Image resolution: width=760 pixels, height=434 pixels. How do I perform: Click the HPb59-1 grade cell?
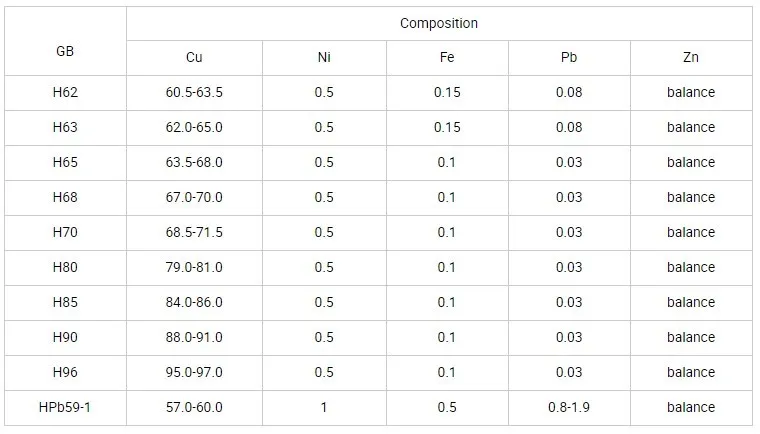[x=65, y=408]
